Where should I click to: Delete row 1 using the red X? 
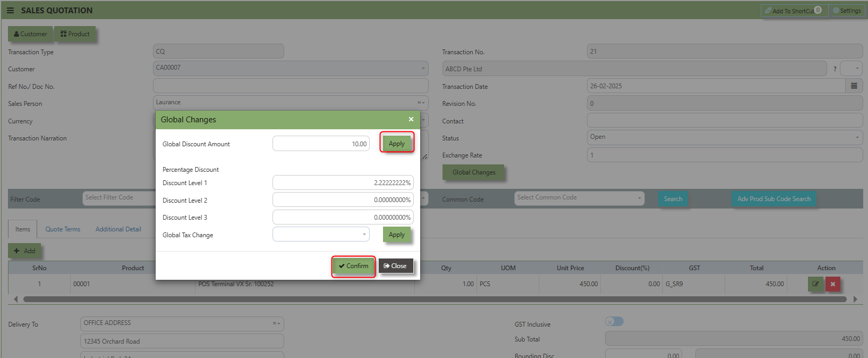(832, 284)
